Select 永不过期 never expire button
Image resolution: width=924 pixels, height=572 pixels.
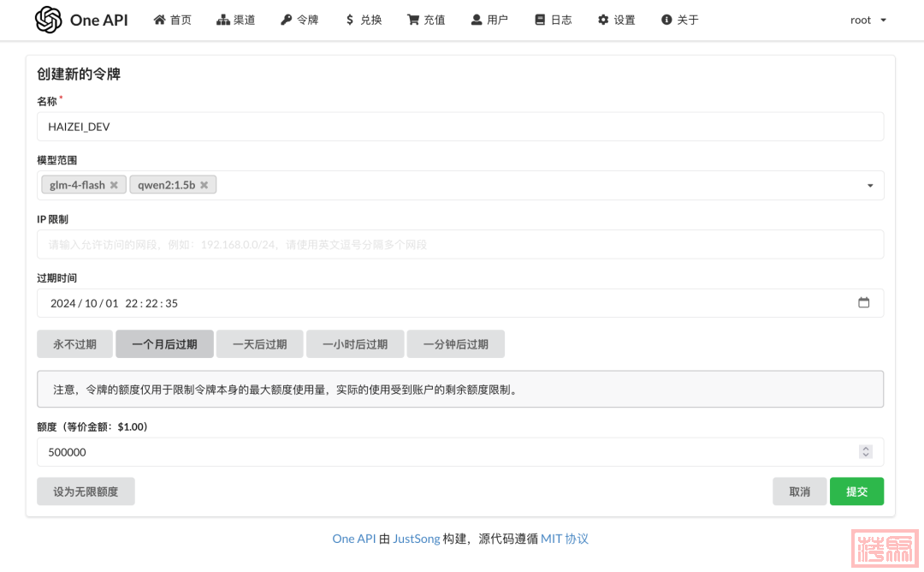tap(74, 344)
